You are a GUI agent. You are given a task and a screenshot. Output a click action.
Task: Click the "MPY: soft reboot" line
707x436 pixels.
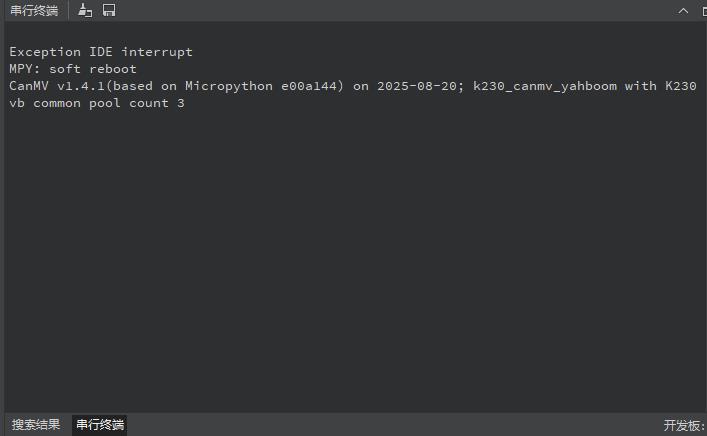tap(73, 69)
